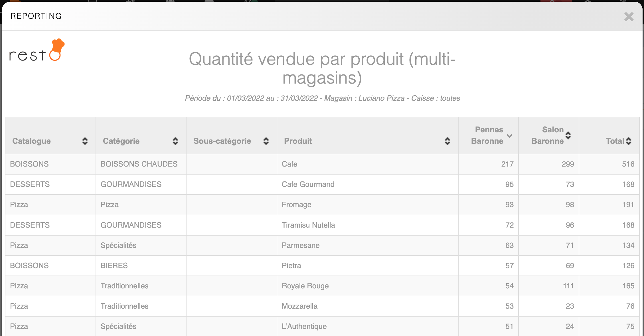This screenshot has height=336, width=644.
Task: Close the Reporting dialog with the X
Action: click(x=629, y=17)
